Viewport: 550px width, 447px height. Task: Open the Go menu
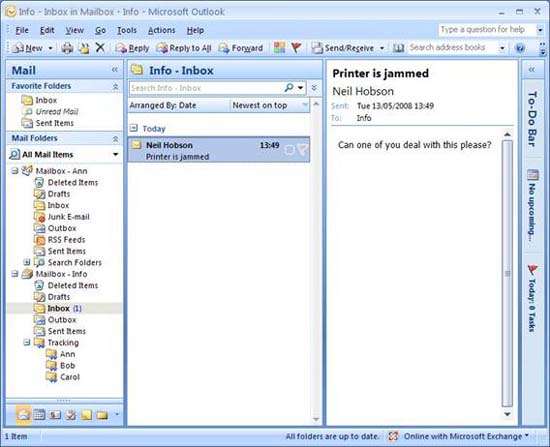coord(100,31)
